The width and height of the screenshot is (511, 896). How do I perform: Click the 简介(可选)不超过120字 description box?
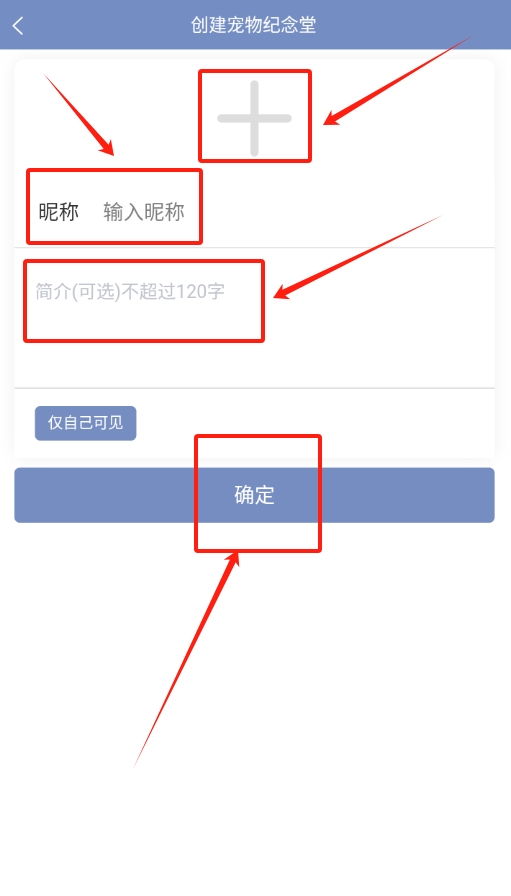254,318
